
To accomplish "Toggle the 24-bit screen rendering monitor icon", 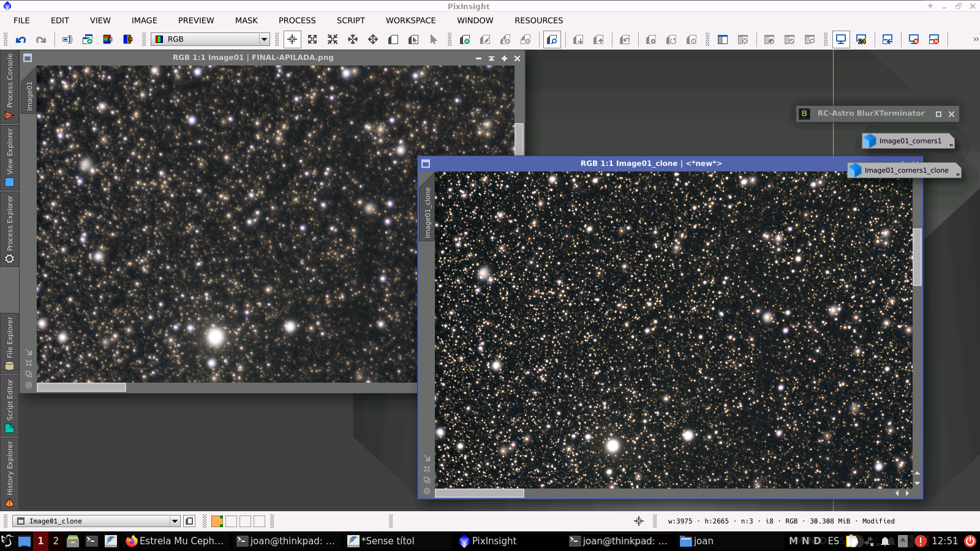I will (861, 40).
